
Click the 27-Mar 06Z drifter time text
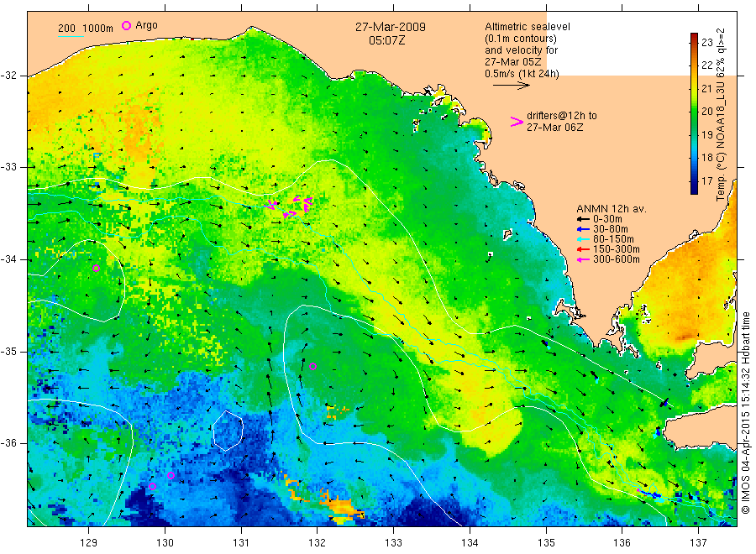tap(554, 128)
